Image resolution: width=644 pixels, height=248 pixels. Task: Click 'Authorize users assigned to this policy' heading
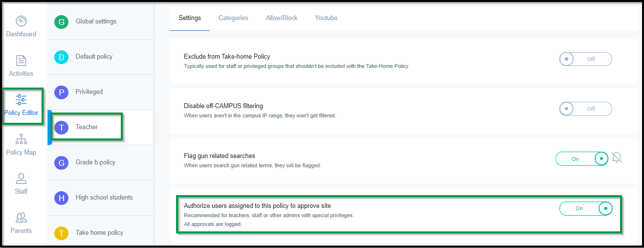pos(257,205)
